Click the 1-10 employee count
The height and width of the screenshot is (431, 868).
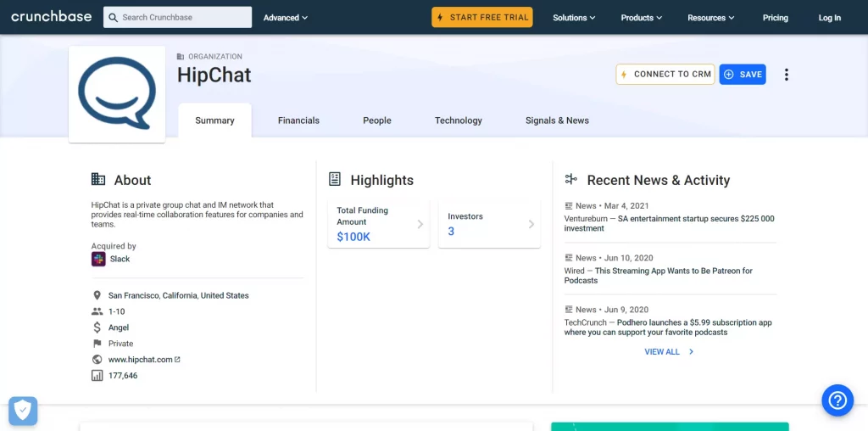(x=117, y=311)
